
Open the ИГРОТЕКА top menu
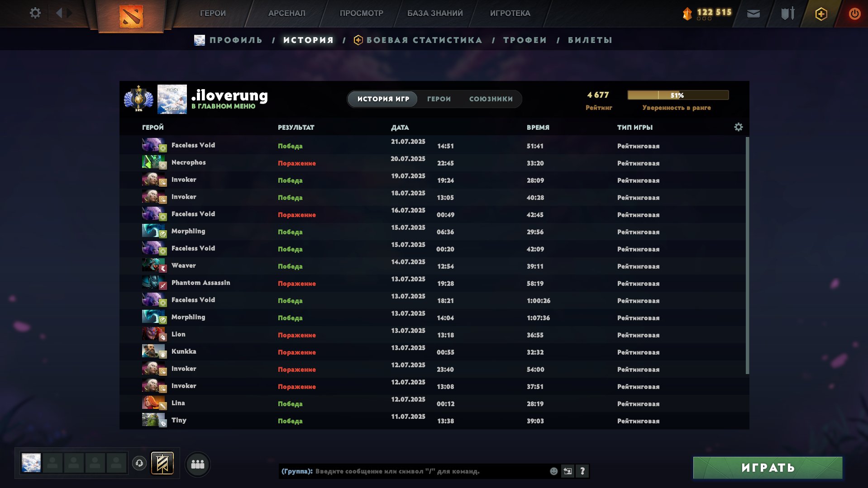pyautogui.click(x=510, y=13)
